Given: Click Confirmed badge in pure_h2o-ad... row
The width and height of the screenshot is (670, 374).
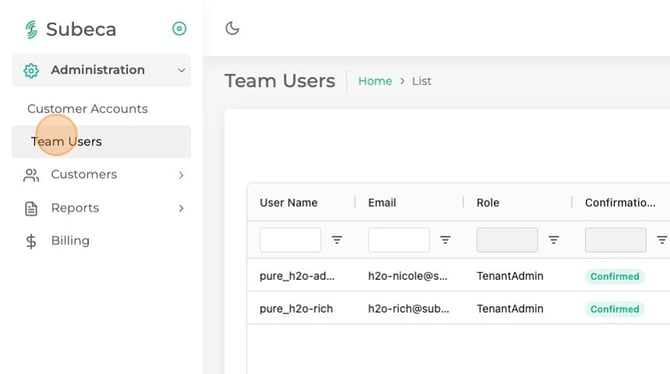Looking at the screenshot, I should pyautogui.click(x=615, y=277).
